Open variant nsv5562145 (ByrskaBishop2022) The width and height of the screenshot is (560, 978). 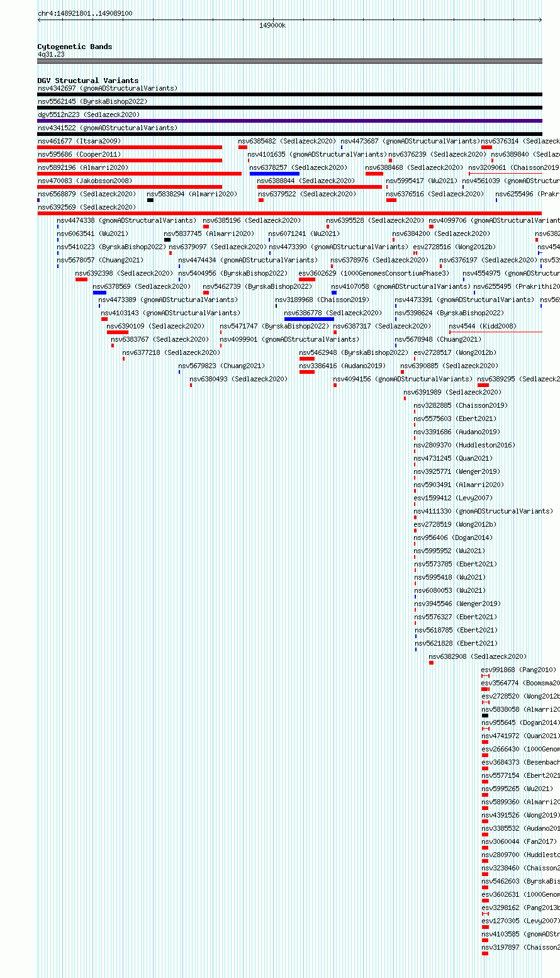coord(92,101)
